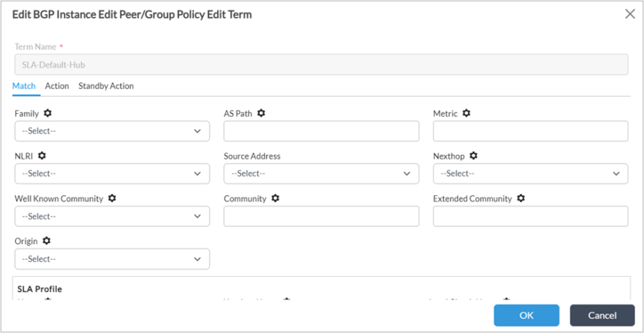
Task: Click into the AS Path input field
Action: (x=321, y=131)
